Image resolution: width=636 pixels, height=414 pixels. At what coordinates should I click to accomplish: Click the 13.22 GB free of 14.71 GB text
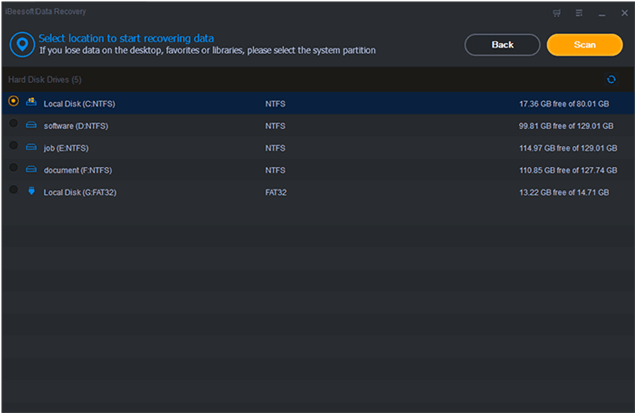(564, 192)
